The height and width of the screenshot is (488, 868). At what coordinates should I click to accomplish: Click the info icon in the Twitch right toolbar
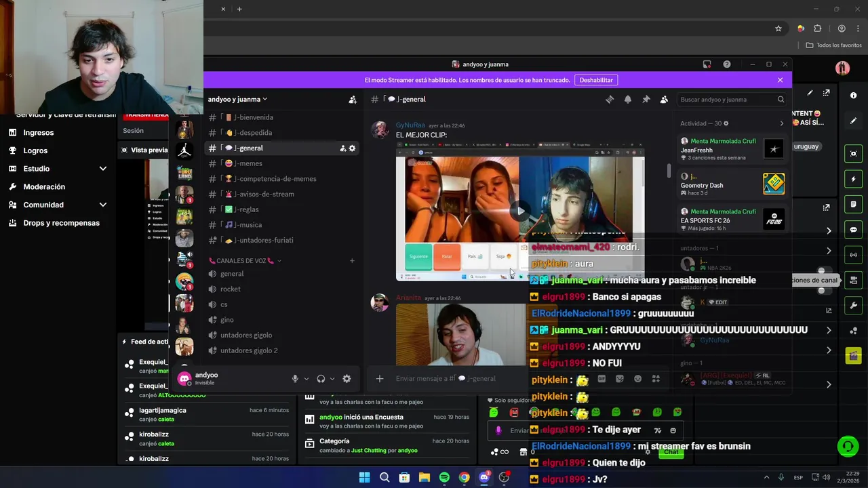coord(853,96)
